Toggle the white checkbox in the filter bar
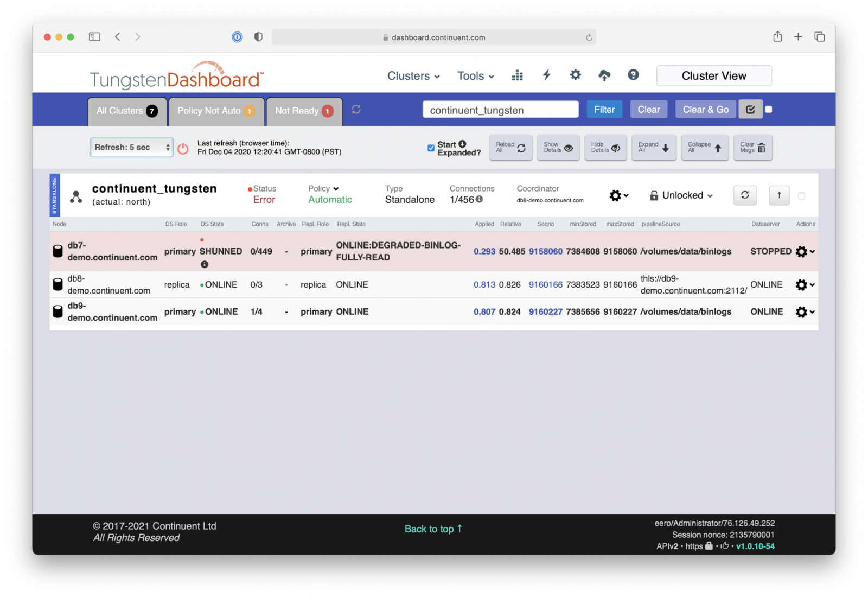The width and height of the screenshot is (868, 598). [769, 110]
